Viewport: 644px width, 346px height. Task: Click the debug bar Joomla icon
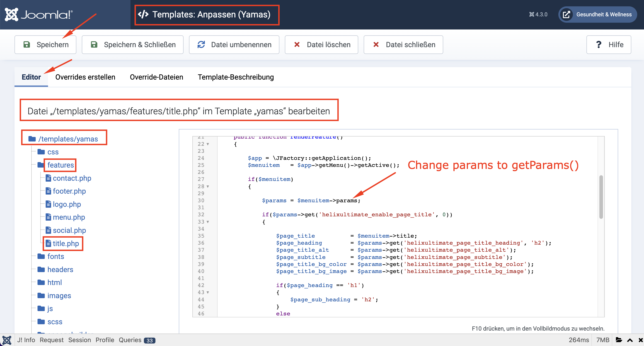(7, 340)
